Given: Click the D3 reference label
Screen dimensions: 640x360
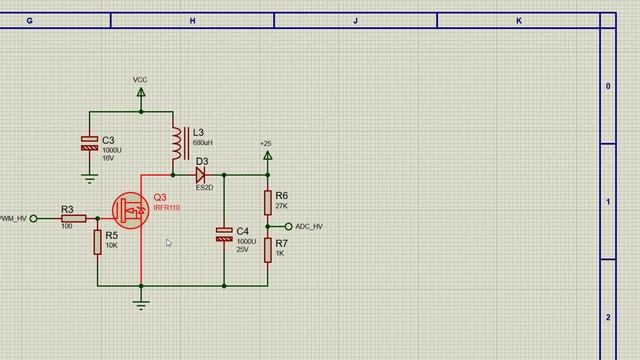Looking at the screenshot, I should [202, 161].
